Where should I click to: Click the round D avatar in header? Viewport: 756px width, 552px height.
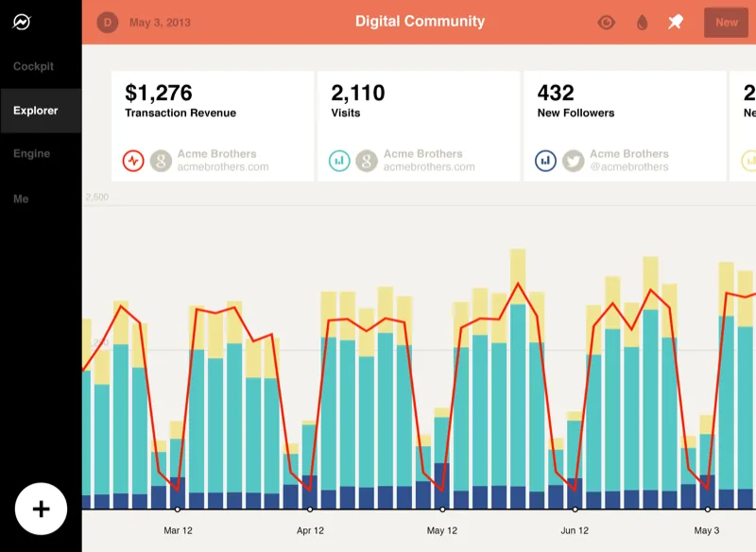[108, 22]
